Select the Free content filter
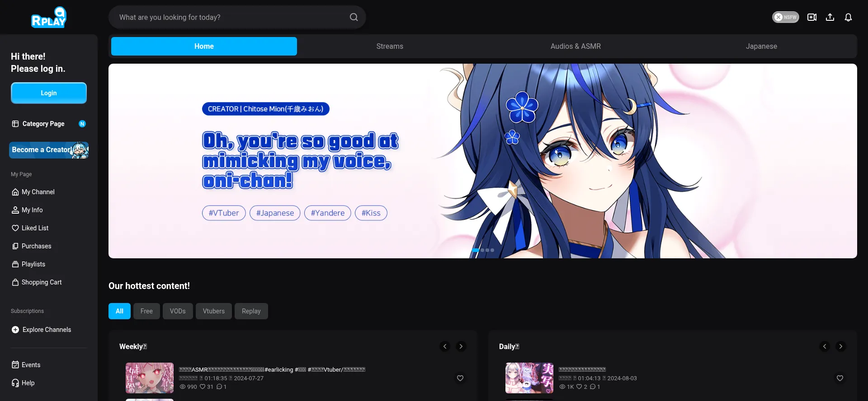This screenshot has height=401, width=868. (146, 311)
